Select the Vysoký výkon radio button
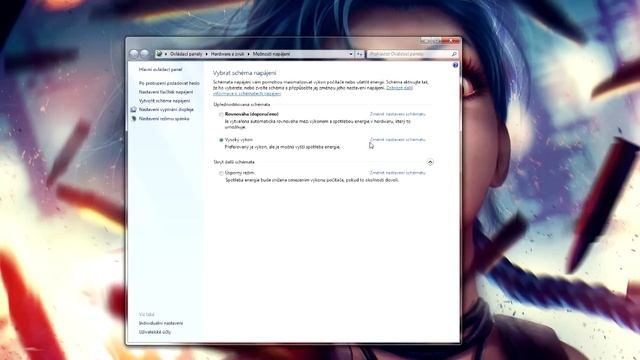Screen dimensions: 640x360 221,140
